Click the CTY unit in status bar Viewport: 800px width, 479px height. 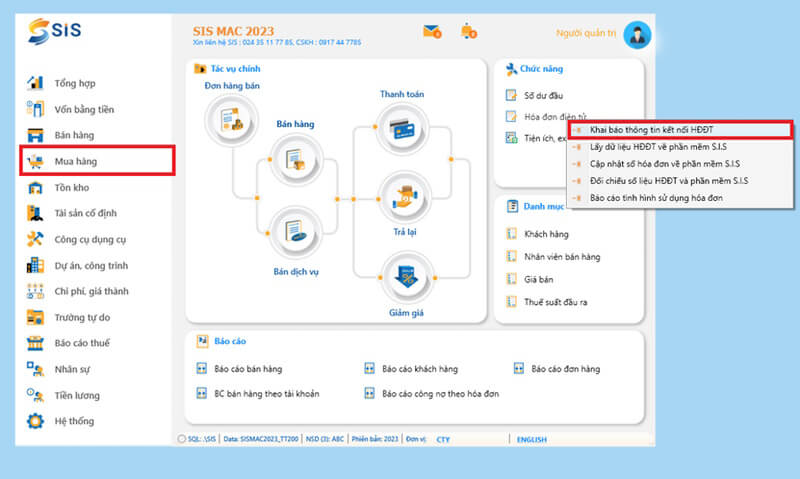tap(443, 439)
